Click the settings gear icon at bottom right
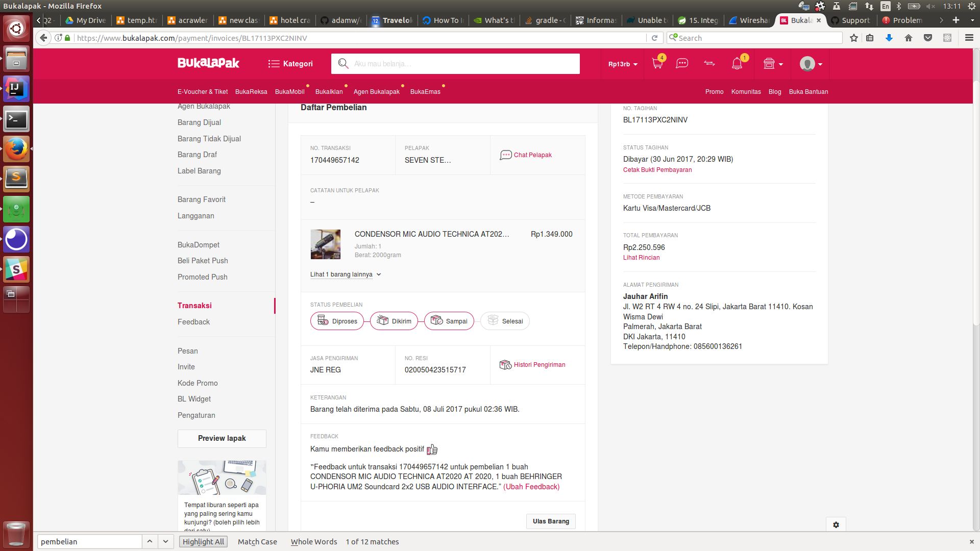This screenshot has height=551, width=980. click(836, 524)
